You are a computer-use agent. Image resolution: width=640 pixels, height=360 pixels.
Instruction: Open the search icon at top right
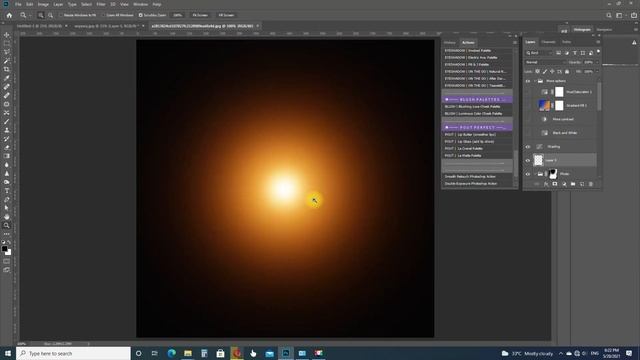point(609,15)
